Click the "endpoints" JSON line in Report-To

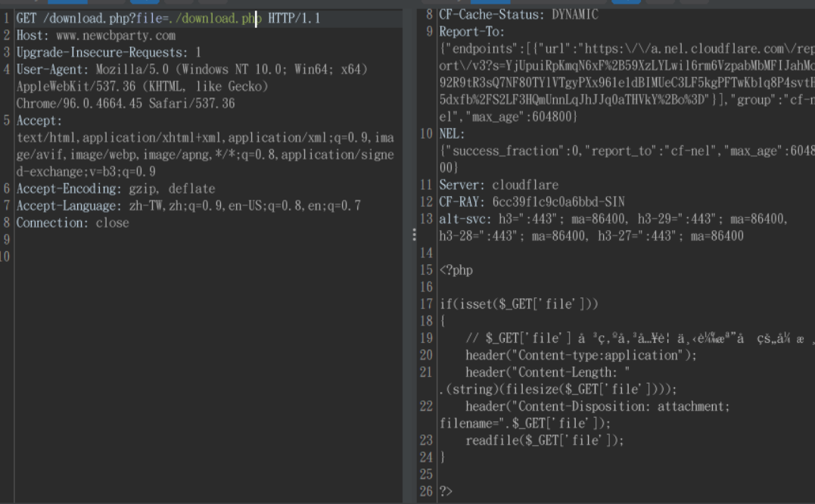[627, 49]
